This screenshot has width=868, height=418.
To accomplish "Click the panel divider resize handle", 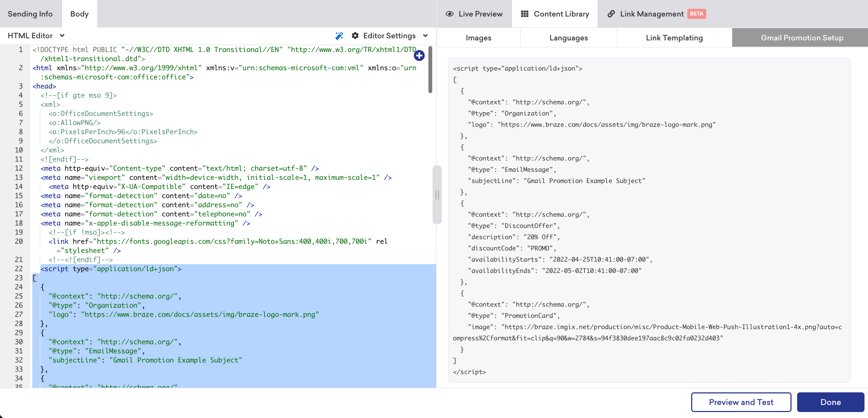I will point(437,195).
